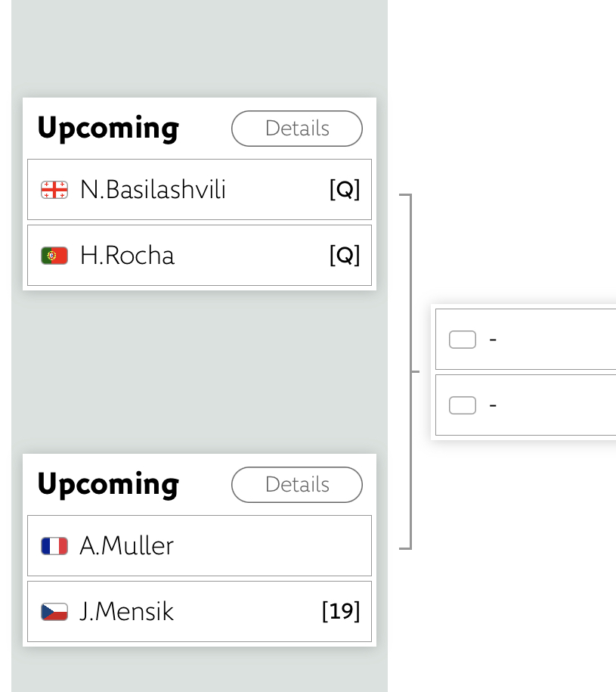
Task: Open Details for Basilashvili vs Rocha match
Action: (296, 129)
